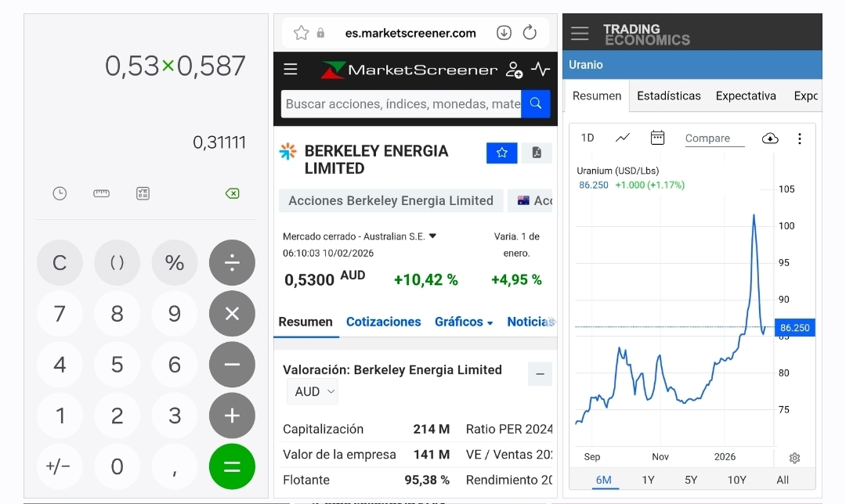Bookmark page with browser star icon
Viewport: 846px width, 504px height.
[301, 33]
